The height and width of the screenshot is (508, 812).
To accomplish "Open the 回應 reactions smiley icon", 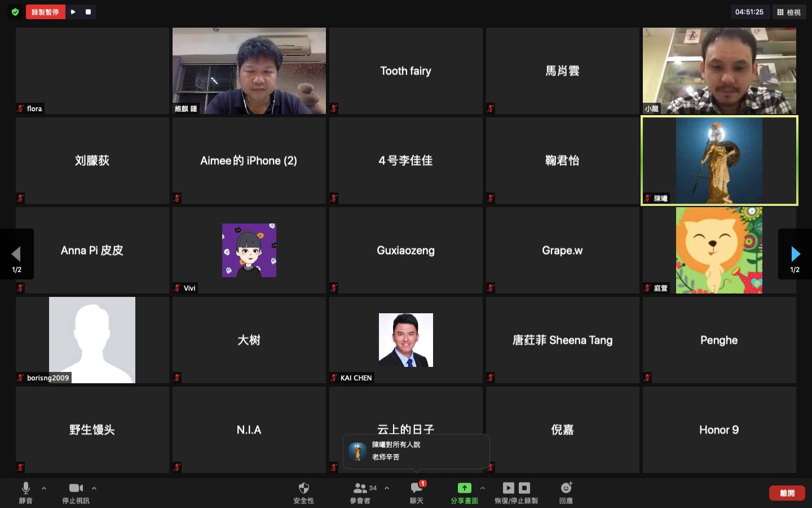I will [x=566, y=492].
